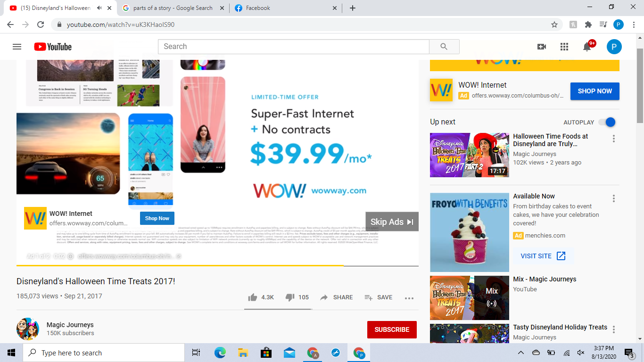This screenshot has width=644, height=362.
Task: Save video to playlist with SAVE
Action: coord(378,297)
